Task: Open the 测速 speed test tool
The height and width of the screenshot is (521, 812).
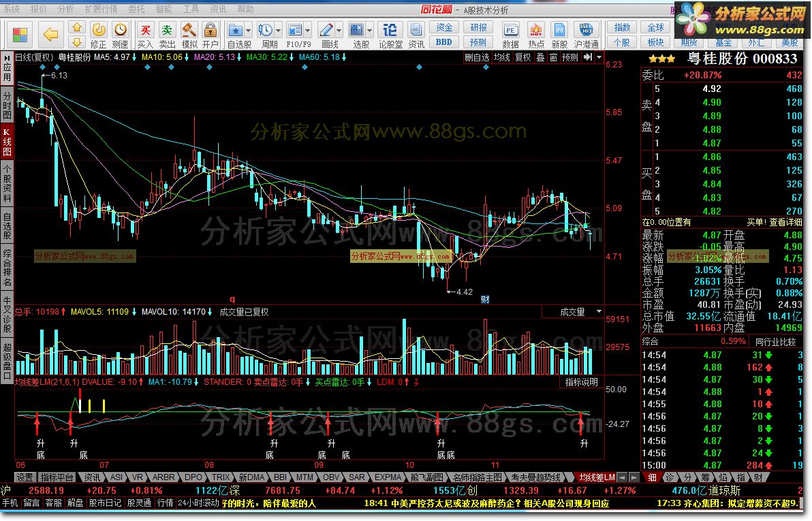Action: (x=120, y=35)
